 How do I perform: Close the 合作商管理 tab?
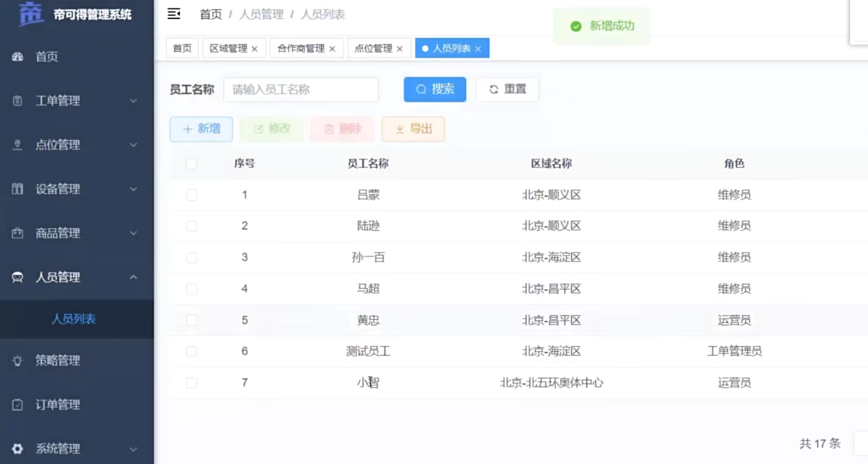(x=332, y=49)
